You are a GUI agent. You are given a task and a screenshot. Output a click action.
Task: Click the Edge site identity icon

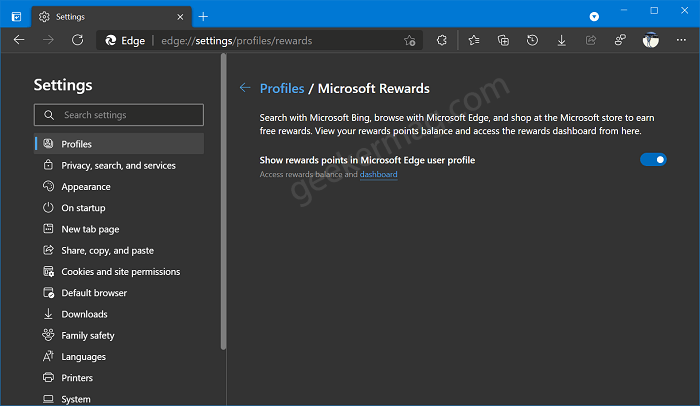[125, 41]
